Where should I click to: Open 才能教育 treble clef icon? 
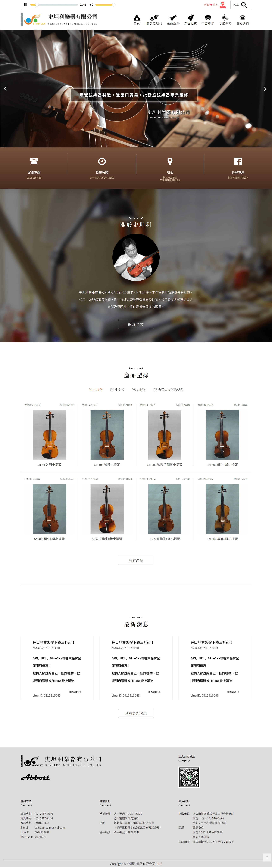[225, 18]
